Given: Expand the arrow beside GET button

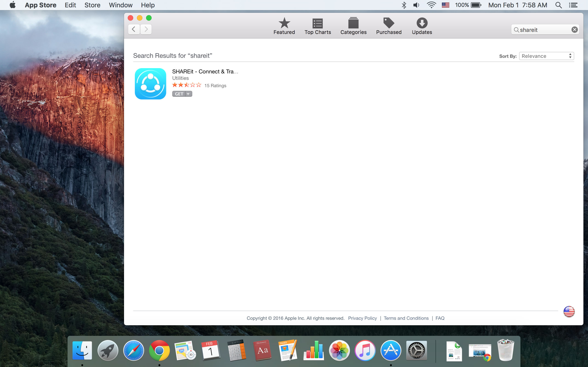Looking at the screenshot, I should click(x=188, y=94).
